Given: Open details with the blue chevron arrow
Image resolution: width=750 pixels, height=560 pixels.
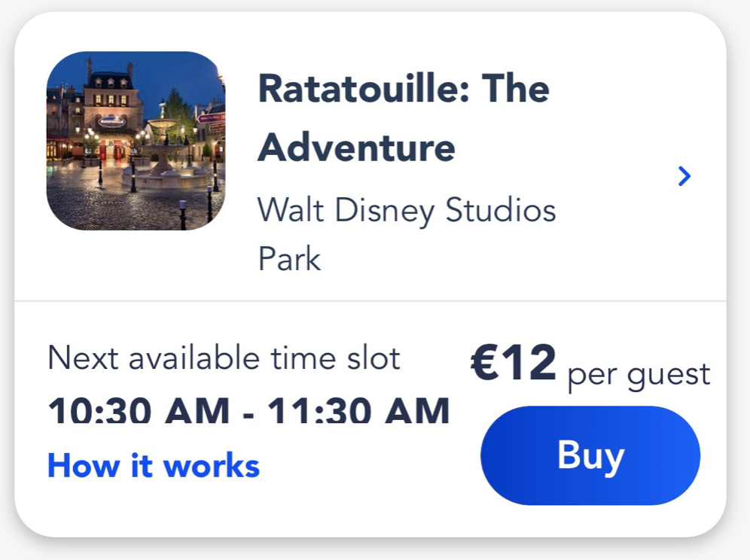Looking at the screenshot, I should pyautogui.click(x=684, y=177).
